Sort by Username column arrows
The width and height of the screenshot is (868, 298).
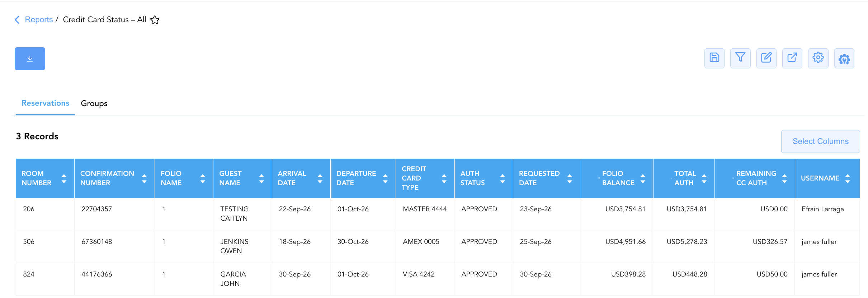(848, 178)
